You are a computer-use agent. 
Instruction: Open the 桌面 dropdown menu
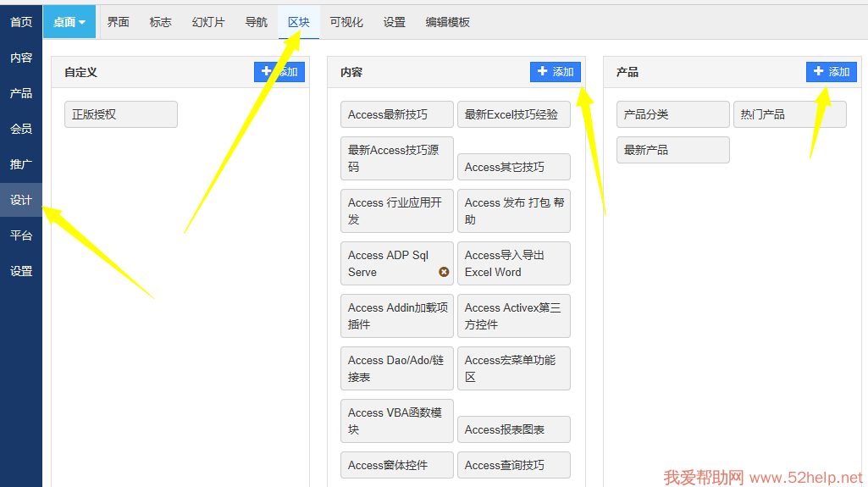click(x=69, y=22)
